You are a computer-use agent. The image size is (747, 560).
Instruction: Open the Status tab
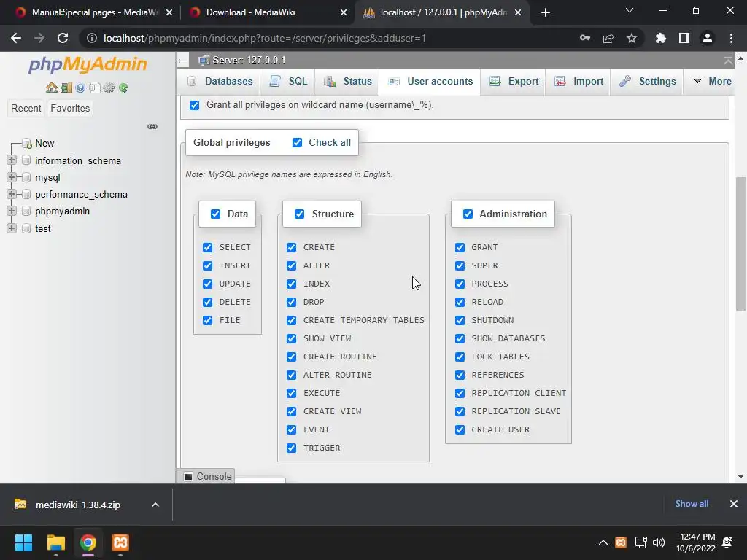[348, 82]
